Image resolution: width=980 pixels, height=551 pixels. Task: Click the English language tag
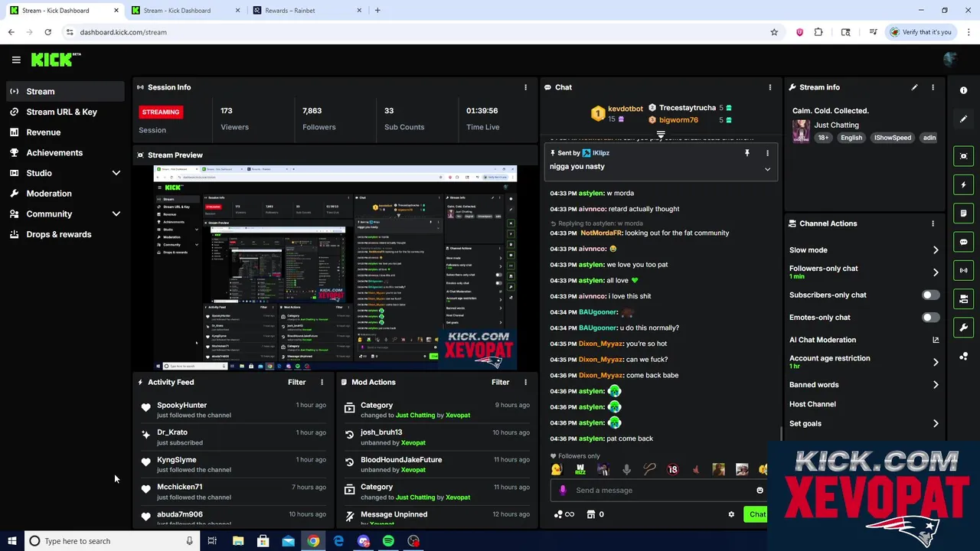point(851,138)
